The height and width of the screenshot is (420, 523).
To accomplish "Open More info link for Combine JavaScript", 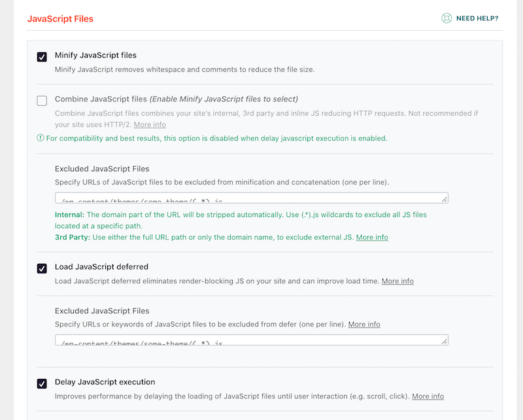I will pyautogui.click(x=150, y=124).
